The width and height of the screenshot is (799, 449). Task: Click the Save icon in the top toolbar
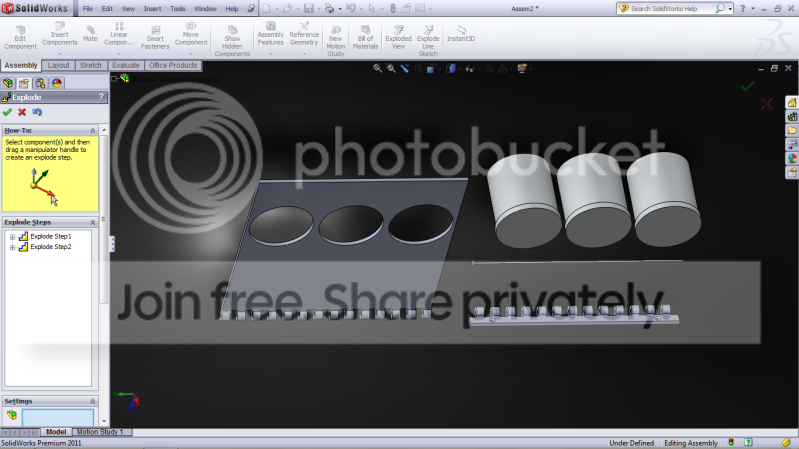click(309, 8)
